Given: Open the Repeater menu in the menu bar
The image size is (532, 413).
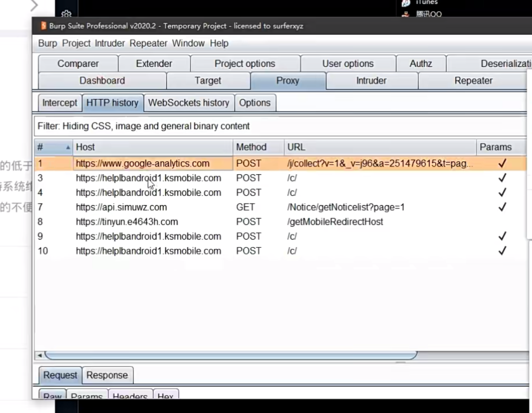Looking at the screenshot, I should pyautogui.click(x=149, y=43).
